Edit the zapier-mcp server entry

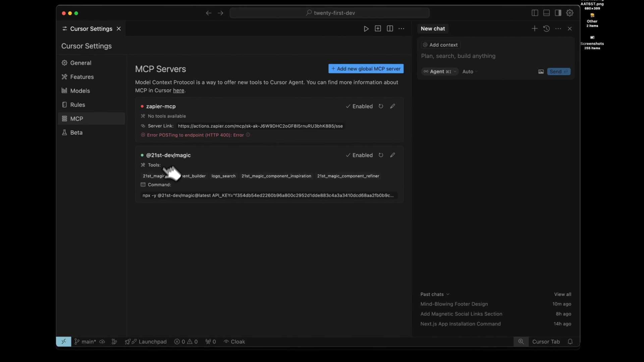point(392,106)
